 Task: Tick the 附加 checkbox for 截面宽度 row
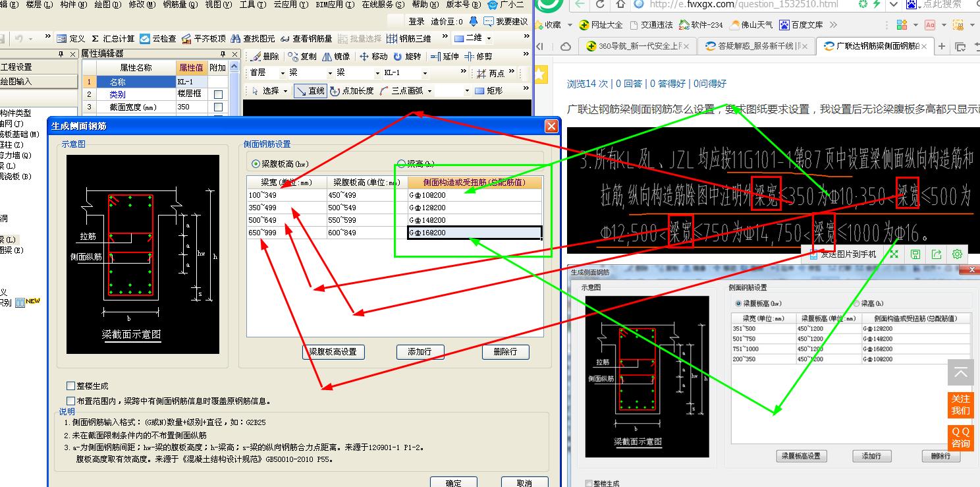point(218,107)
